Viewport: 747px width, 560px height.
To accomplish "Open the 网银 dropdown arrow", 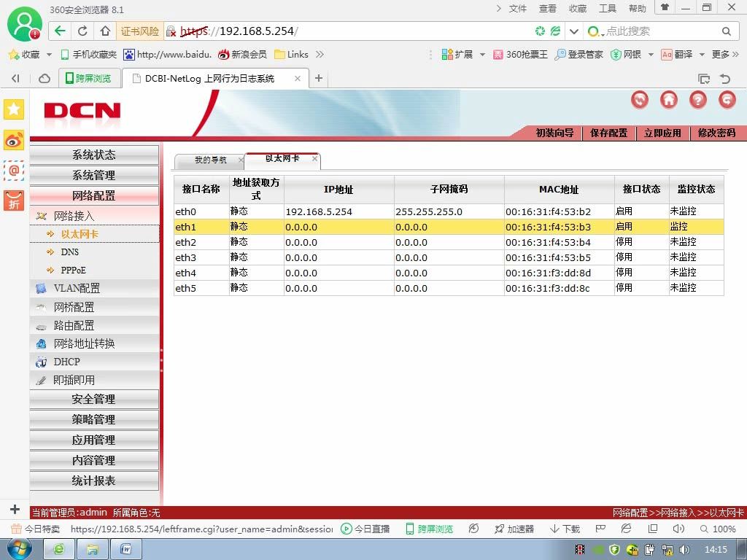I will click(x=651, y=54).
